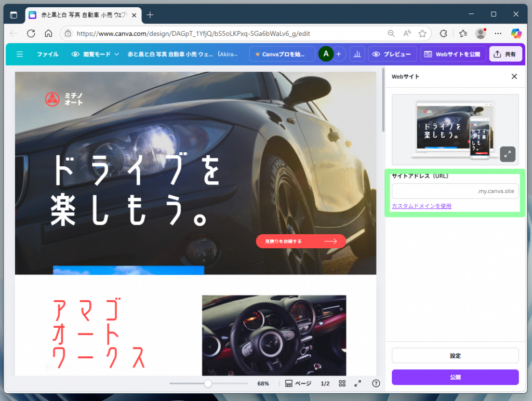The height and width of the screenshot is (401, 532).
Task: Adjust the zoom slider at the bottom
Action: point(208,383)
